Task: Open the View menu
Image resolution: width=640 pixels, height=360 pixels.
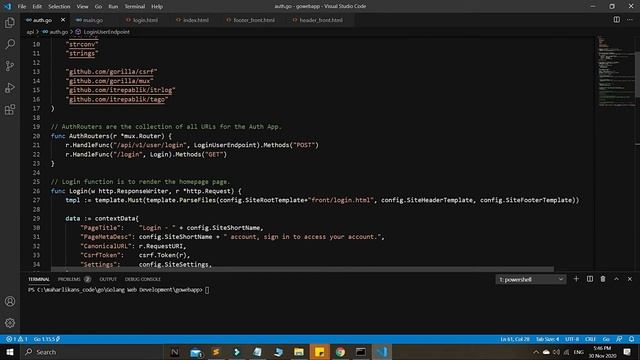Action: click(x=82, y=7)
